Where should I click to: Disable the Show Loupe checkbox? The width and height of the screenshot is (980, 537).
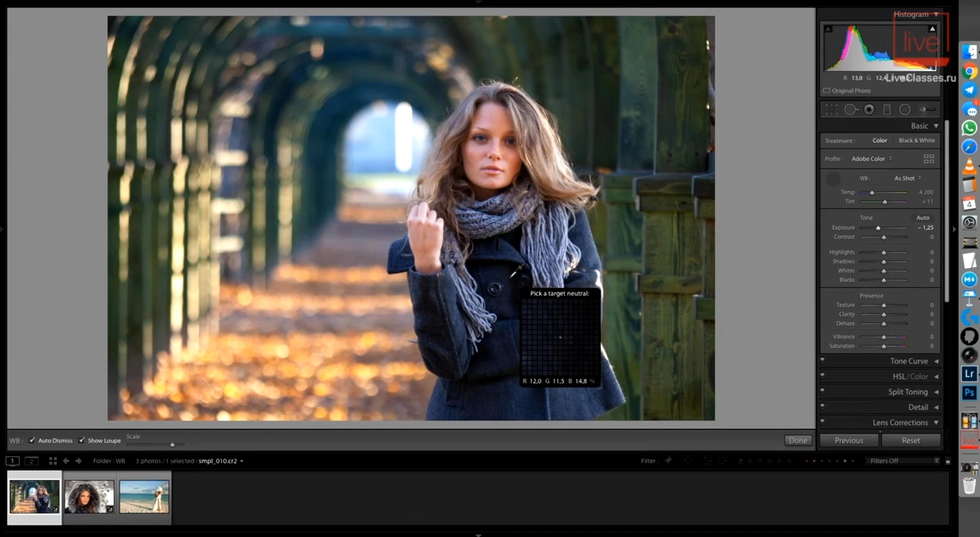click(81, 440)
